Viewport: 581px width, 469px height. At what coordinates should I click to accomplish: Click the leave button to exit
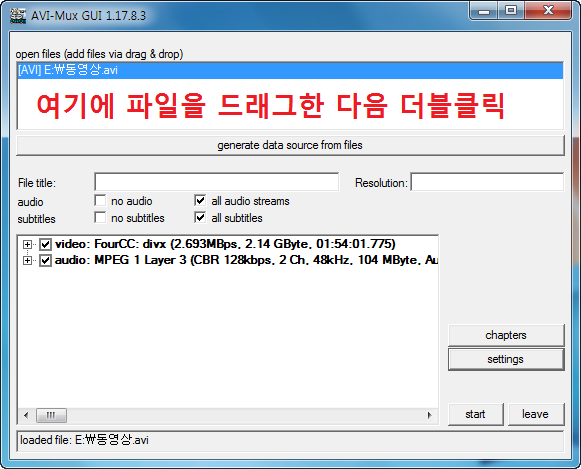(536, 414)
